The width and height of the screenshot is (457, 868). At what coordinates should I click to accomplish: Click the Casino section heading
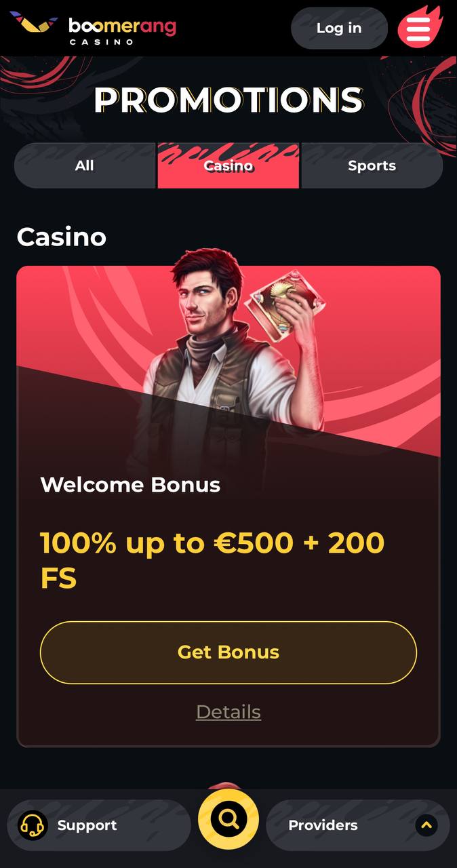62,237
